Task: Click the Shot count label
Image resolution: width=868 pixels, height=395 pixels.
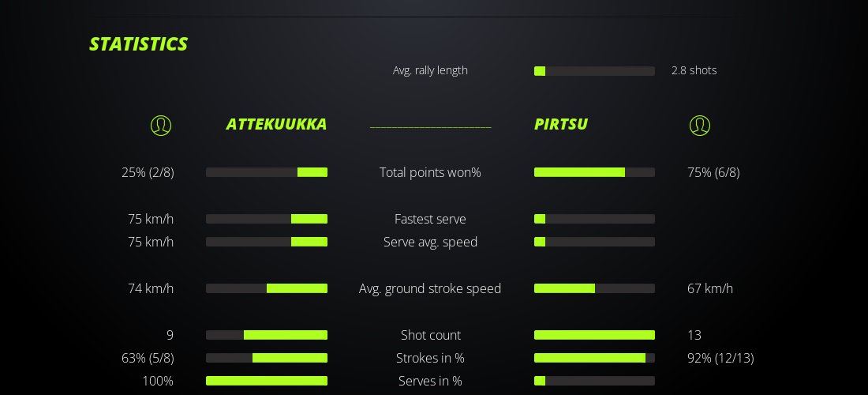Action: click(x=430, y=335)
